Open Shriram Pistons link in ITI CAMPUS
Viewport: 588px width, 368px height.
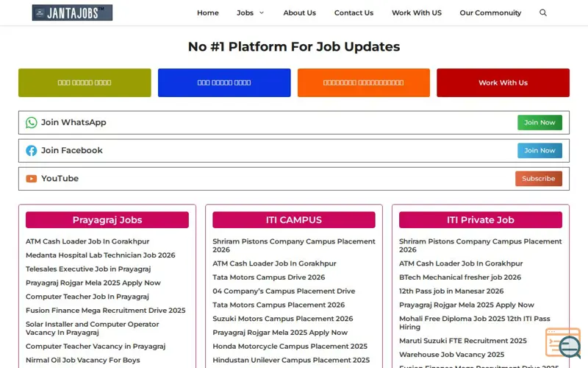pos(293,246)
